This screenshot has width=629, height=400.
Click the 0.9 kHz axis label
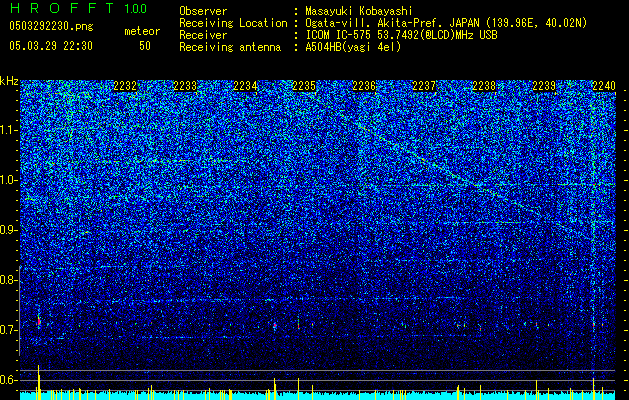pos(9,230)
